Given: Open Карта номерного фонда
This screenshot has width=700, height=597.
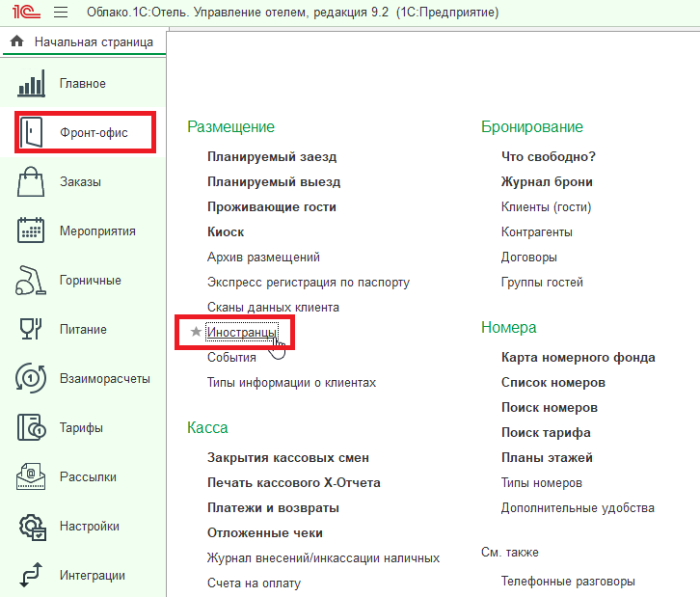Looking at the screenshot, I should 579,357.
